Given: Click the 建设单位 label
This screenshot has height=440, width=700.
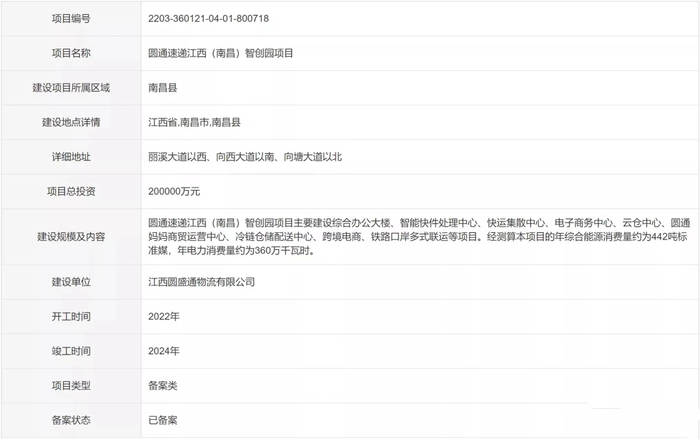Looking at the screenshot, I should (x=71, y=282).
